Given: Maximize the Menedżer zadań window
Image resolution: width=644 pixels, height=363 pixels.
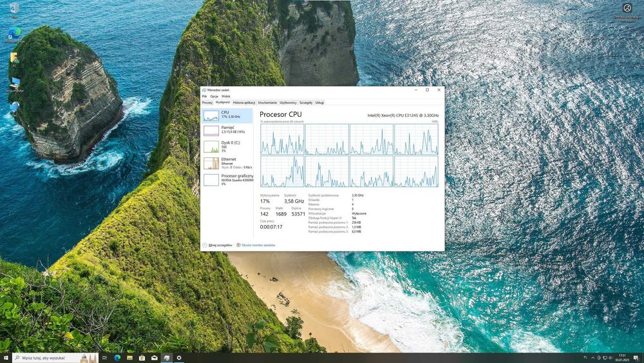Looking at the screenshot, I should pyautogui.click(x=427, y=90).
